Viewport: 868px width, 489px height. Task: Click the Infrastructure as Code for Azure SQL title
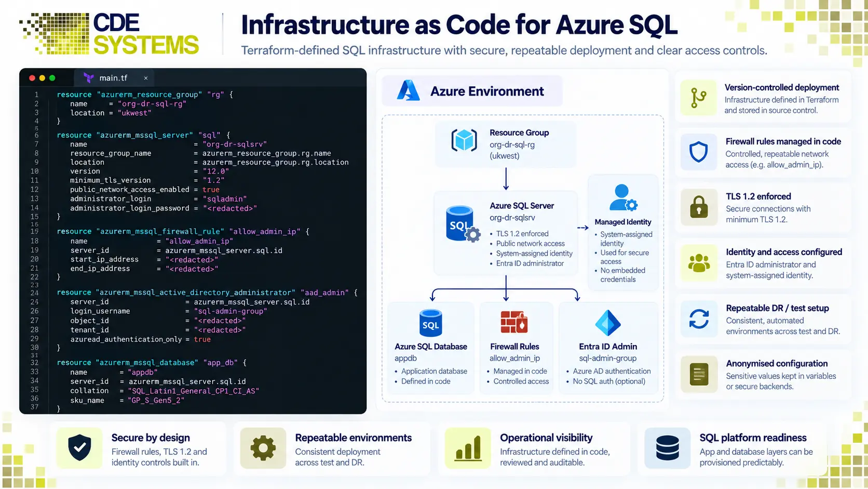pos(459,24)
